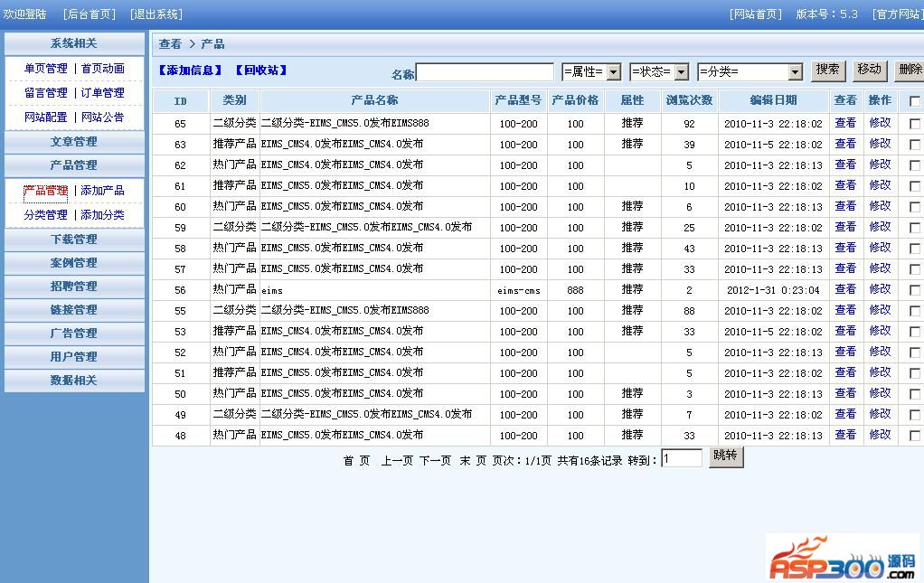Open 添加产品 in the sidebar
924x583 pixels.
click(x=102, y=191)
